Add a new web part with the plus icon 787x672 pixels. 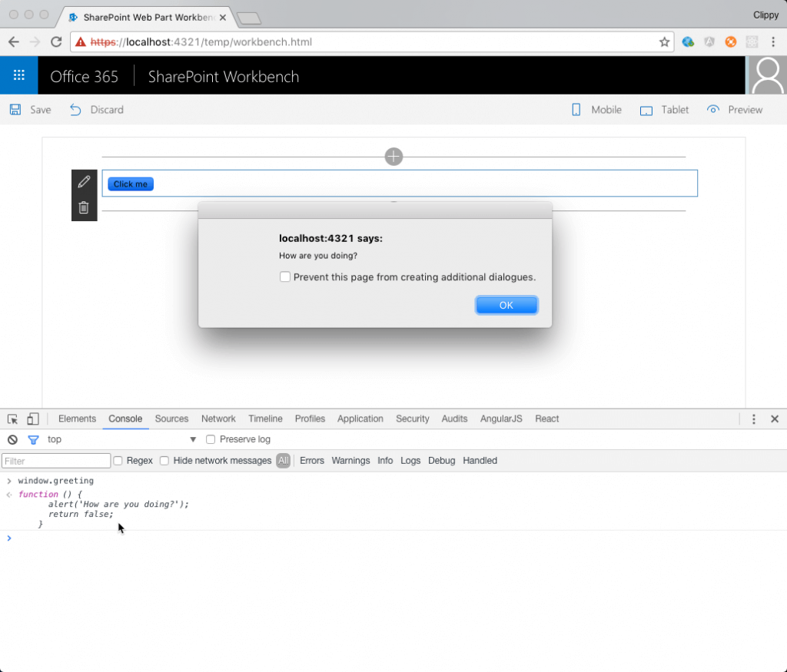[x=393, y=157]
